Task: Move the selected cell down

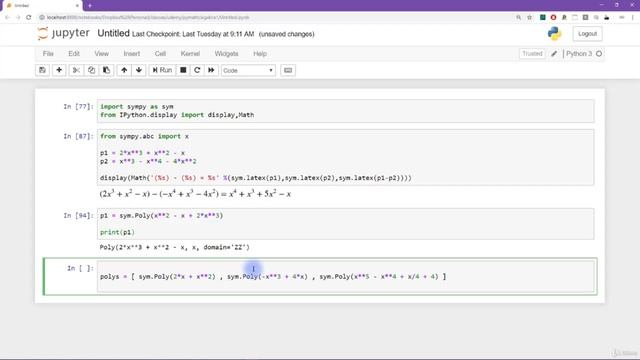Action: click(x=139, y=70)
